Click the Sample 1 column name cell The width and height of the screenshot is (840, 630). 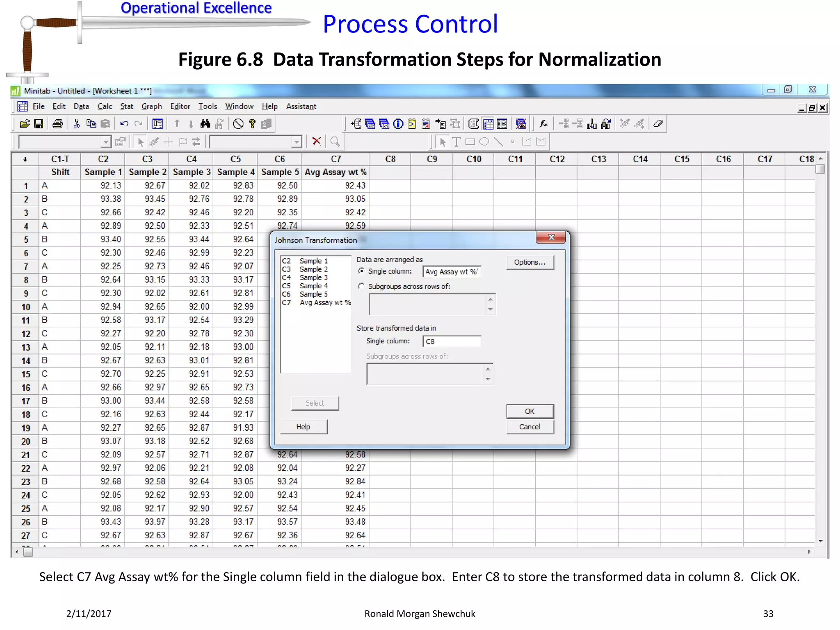pos(103,172)
